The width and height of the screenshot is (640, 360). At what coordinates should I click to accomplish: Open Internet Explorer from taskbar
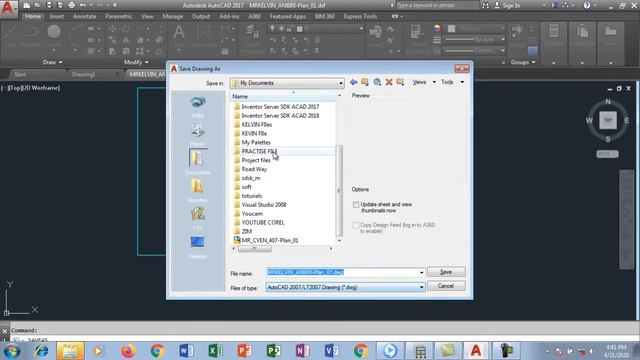(x=41, y=351)
